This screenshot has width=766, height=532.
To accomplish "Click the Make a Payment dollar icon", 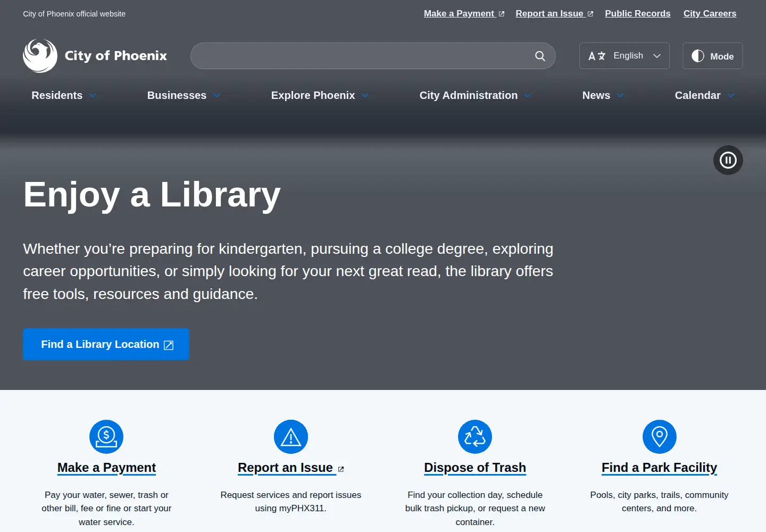I will pos(106,437).
